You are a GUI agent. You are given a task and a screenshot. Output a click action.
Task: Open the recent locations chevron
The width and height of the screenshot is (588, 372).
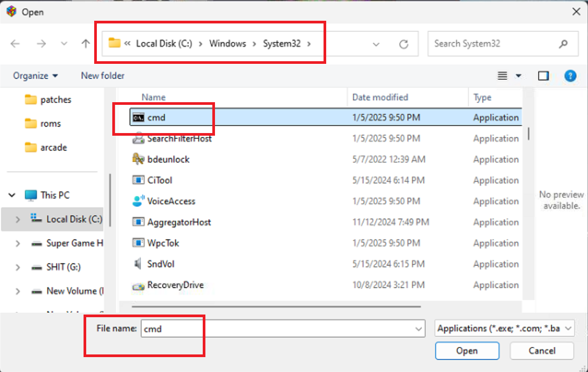click(x=64, y=44)
